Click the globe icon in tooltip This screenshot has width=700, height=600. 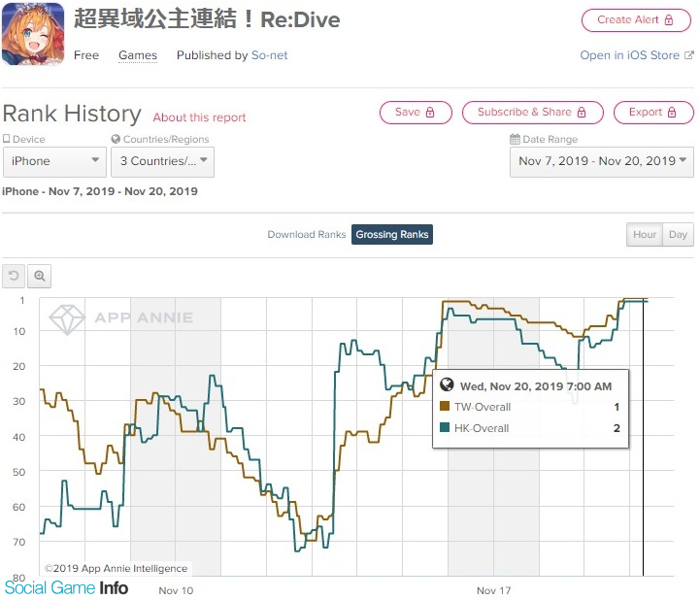(447, 384)
